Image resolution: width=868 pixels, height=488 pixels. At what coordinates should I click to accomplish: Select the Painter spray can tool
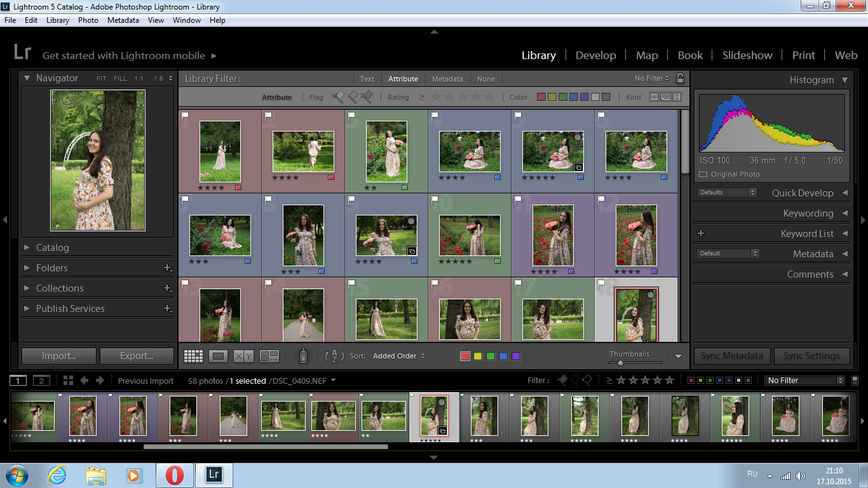point(303,356)
